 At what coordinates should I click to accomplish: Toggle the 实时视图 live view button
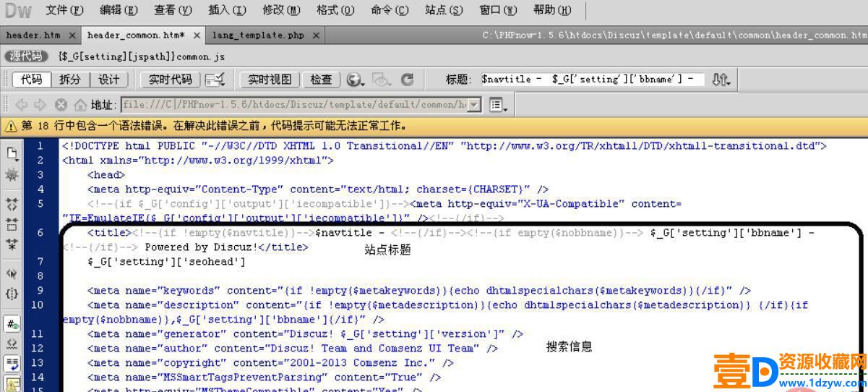[x=269, y=80]
